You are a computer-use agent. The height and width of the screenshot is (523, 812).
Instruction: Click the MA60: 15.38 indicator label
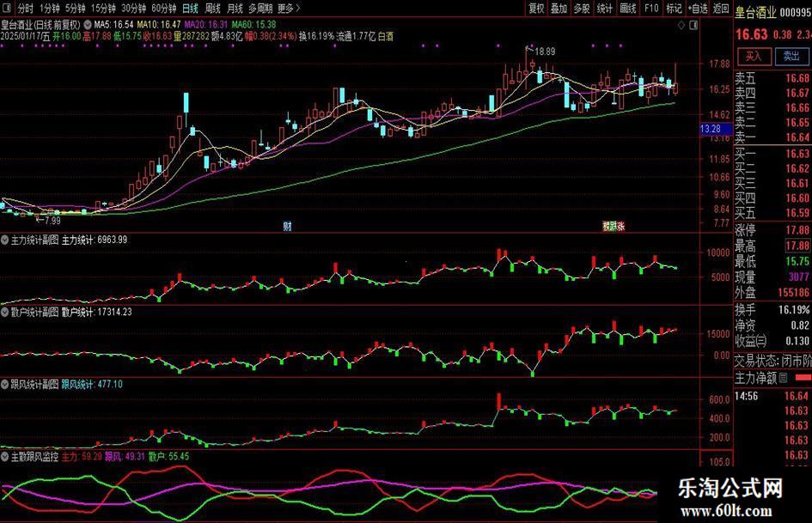(x=253, y=24)
